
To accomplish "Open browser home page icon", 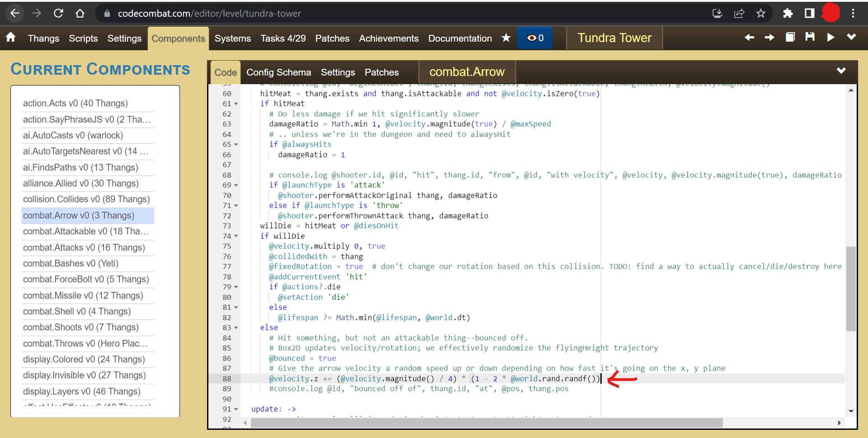I will tap(80, 13).
